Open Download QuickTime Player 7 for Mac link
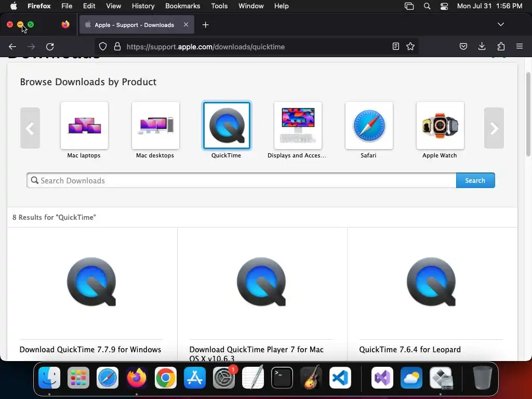This screenshot has width=532, height=399. click(257, 353)
